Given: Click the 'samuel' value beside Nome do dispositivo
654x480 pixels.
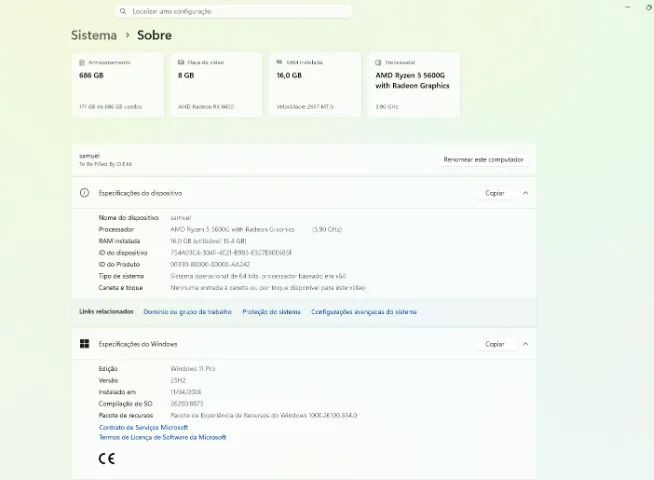Looking at the screenshot, I should tap(181, 218).
